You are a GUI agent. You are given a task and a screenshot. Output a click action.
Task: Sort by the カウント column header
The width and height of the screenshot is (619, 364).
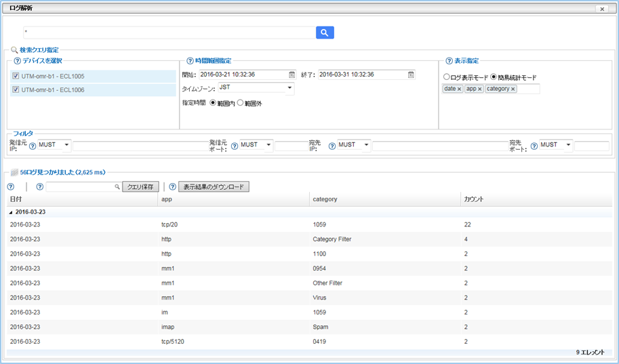473,199
